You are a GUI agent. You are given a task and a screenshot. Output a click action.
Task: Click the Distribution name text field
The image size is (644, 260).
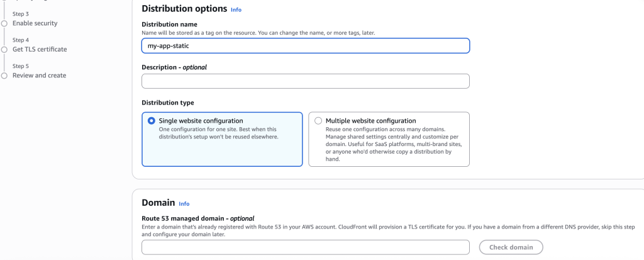pos(306,46)
